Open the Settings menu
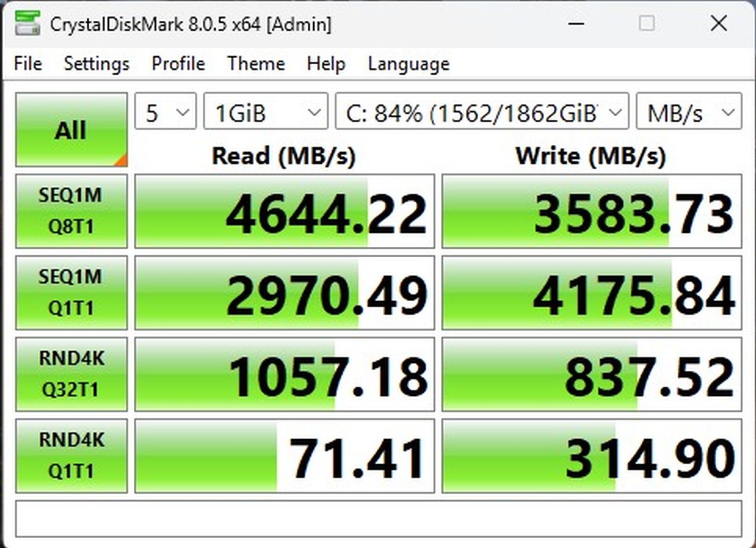The height and width of the screenshot is (548, 756). pos(96,63)
